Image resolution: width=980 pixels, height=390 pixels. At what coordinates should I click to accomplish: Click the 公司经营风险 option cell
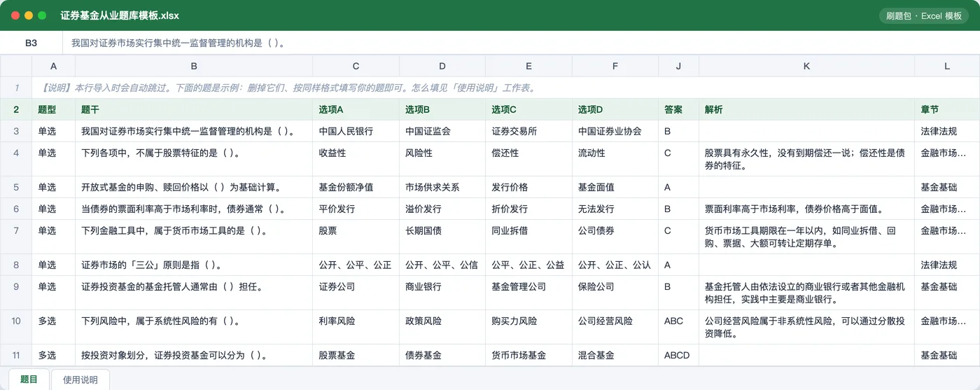point(615,327)
